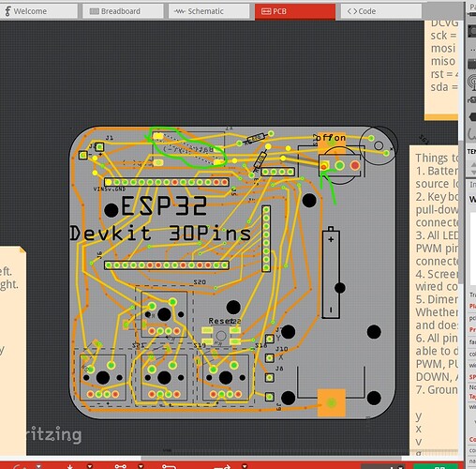Click the note line 'mosi'
The width and height of the screenshot is (476, 469).
click(x=443, y=49)
